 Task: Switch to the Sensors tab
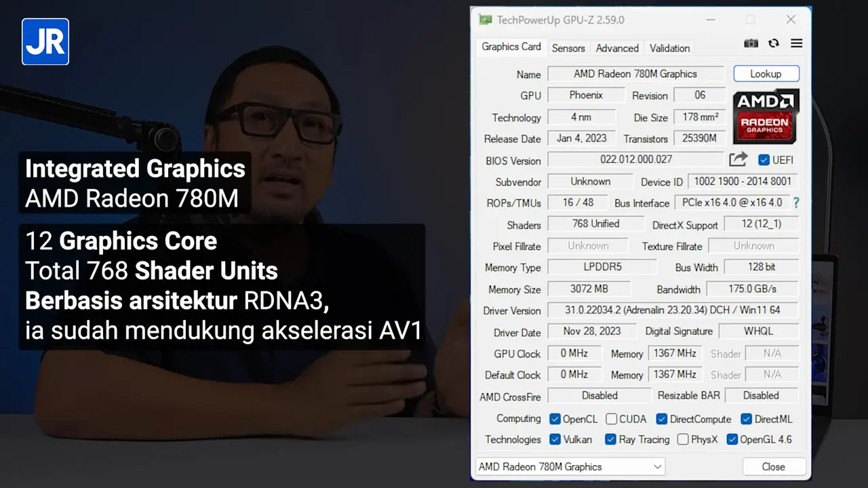568,48
